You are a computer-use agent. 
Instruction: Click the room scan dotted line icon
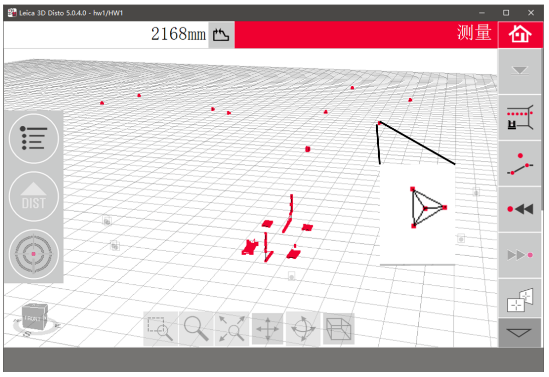click(x=520, y=118)
